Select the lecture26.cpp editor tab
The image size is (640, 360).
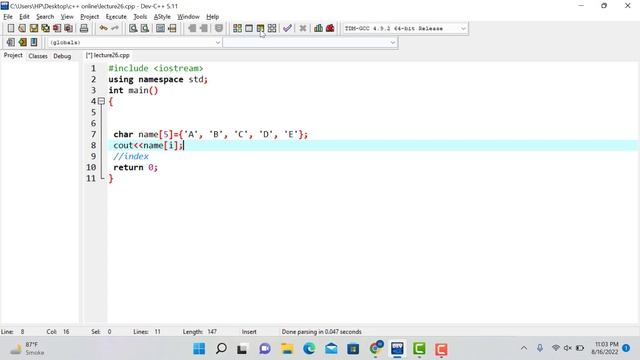pyautogui.click(x=108, y=56)
